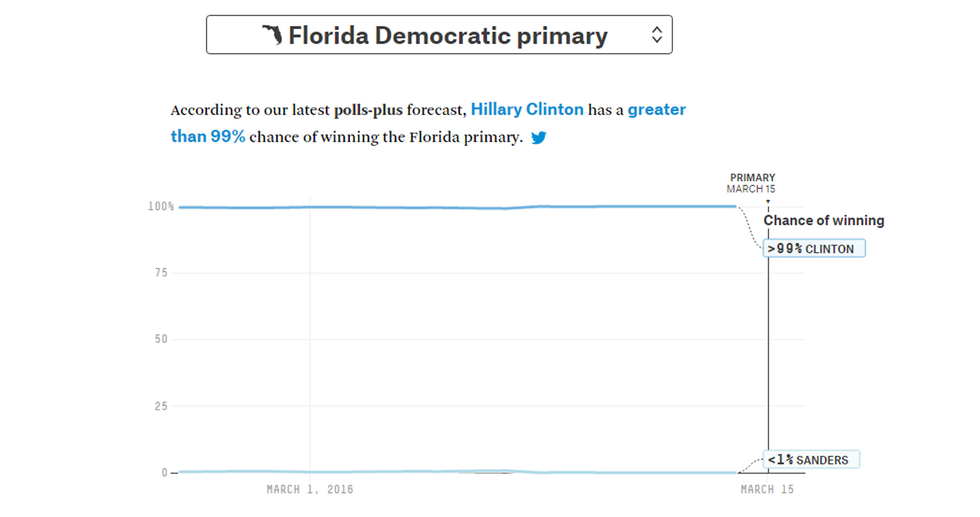The height and width of the screenshot is (517, 980).
Task: Open the Florida Democratic primary dropdown title
Action: point(448,35)
